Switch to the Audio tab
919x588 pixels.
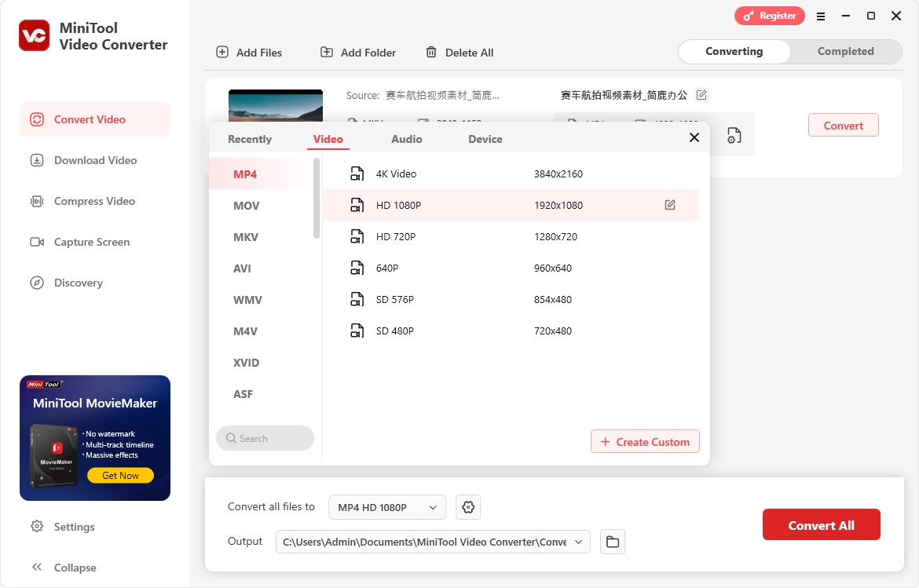pyautogui.click(x=407, y=138)
